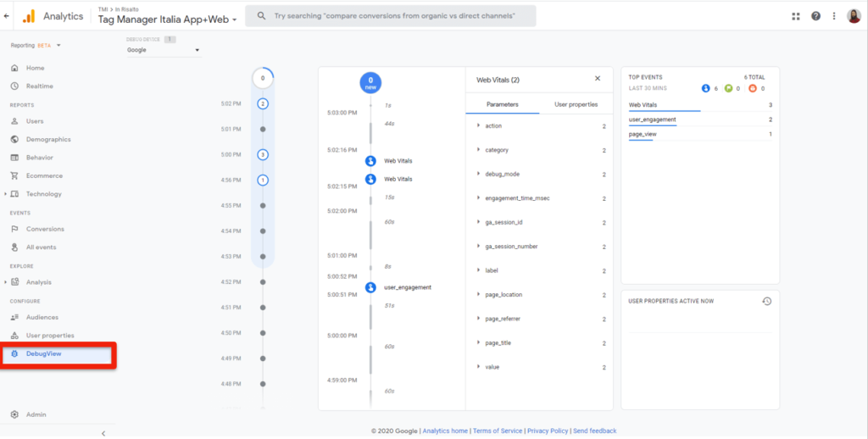Image resolution: width=868 pixels, height=439 pixels.
Task: Expand the ga_session_id parameter
Action: 478,223
